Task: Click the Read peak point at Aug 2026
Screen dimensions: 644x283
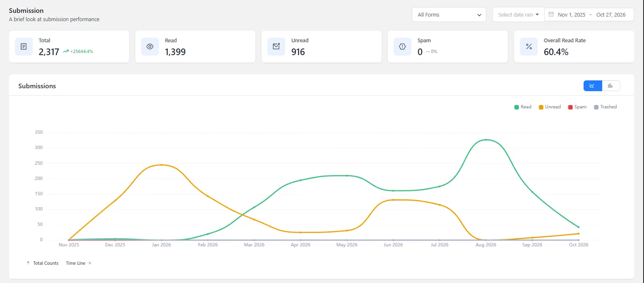Action: point(486,140)
